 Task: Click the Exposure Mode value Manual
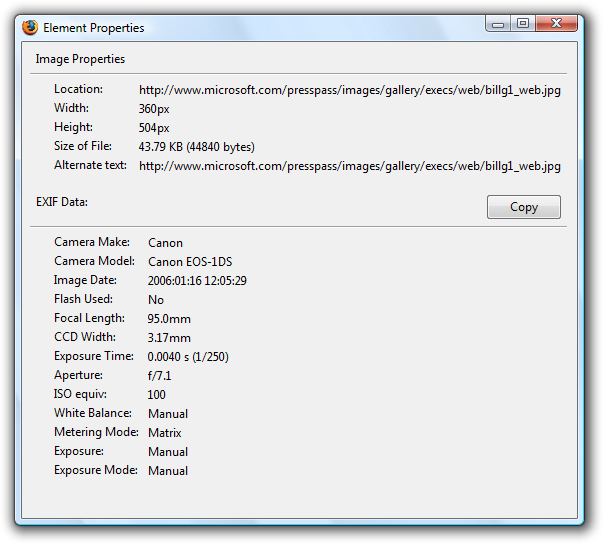(x=168, y=471)
